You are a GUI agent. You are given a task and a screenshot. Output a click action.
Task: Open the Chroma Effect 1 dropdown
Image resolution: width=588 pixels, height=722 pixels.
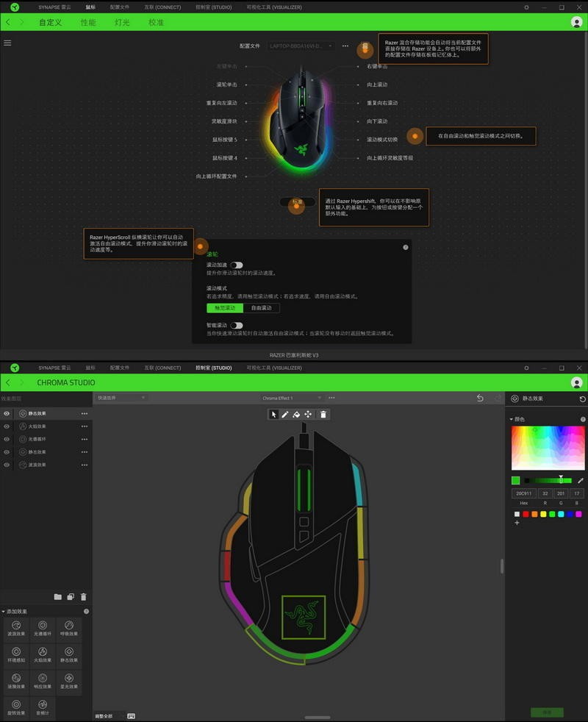[292, 398]
